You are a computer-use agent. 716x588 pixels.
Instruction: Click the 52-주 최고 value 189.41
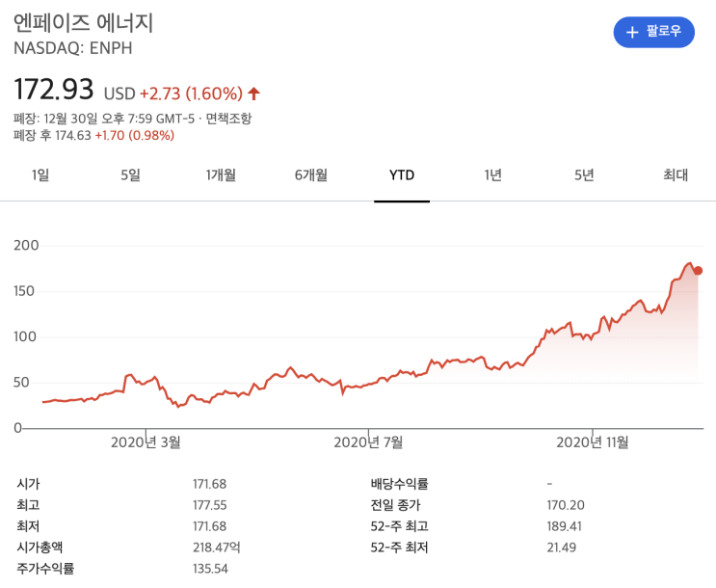click(x=564, y=526)
